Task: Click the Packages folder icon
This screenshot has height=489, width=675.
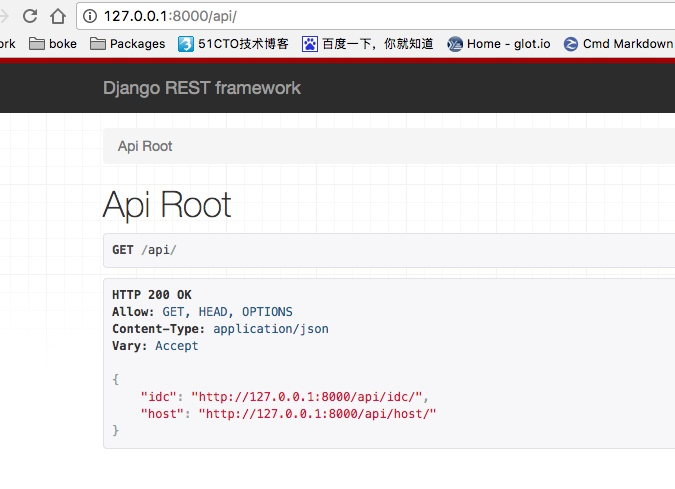Action: 98,44
